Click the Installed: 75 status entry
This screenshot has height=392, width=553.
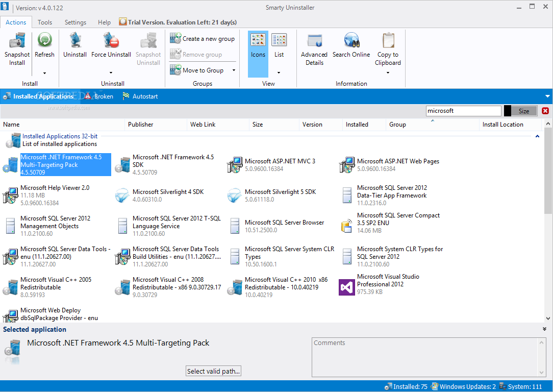(x=406, y=387)
